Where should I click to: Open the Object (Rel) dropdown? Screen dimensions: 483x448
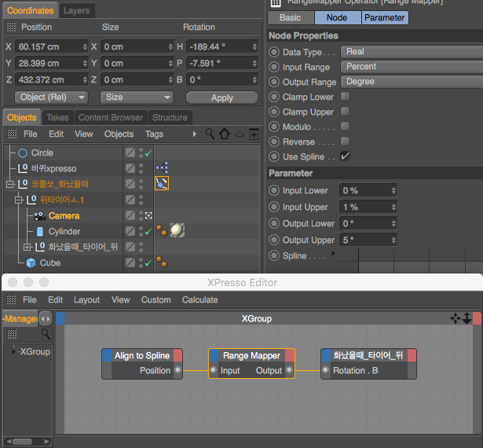[x=51, y=97]
